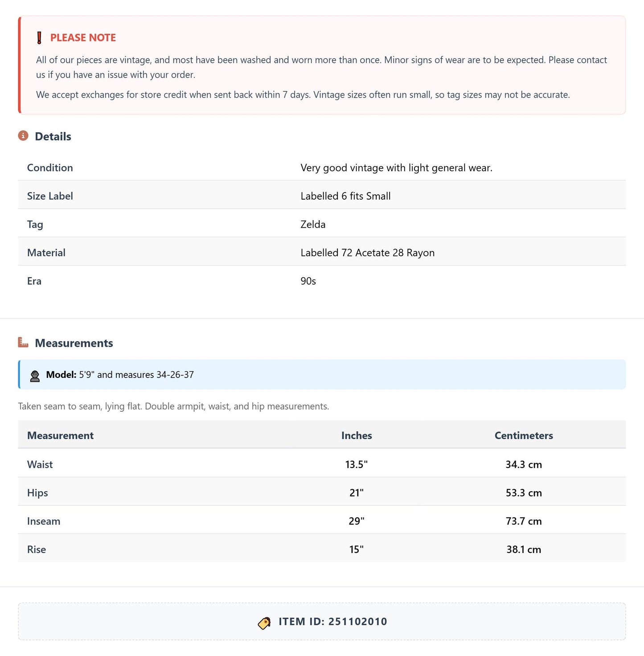Click the Item ID 251102010 text

333,622
